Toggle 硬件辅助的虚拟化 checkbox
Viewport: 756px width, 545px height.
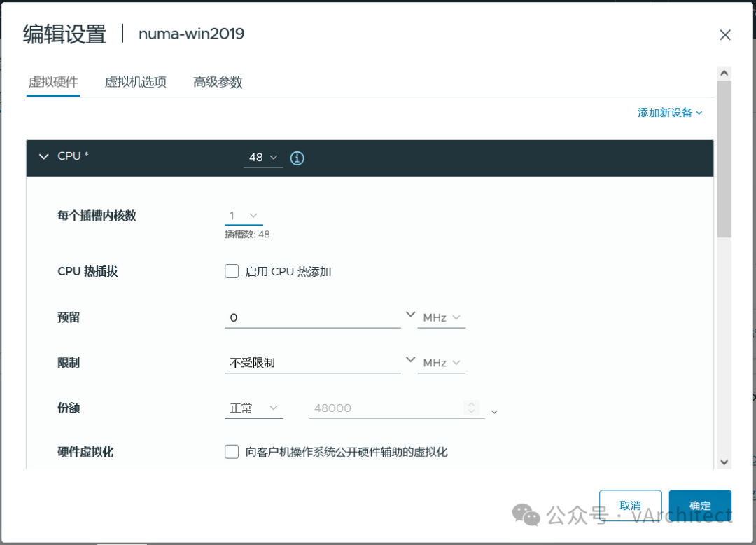[232, 452]
